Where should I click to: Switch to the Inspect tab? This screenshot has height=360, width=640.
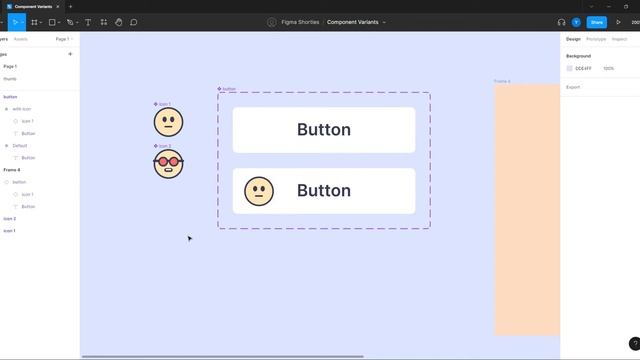(619, 39)
